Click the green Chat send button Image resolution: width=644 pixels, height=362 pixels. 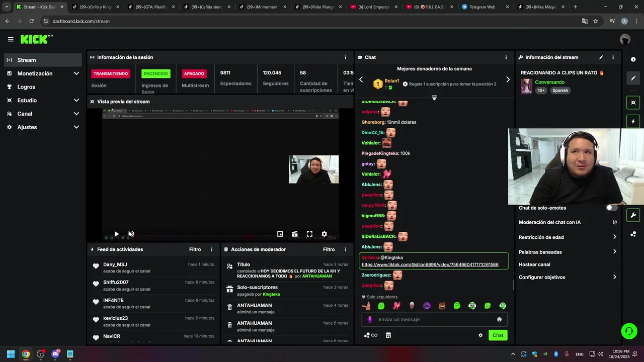(498, 335)
